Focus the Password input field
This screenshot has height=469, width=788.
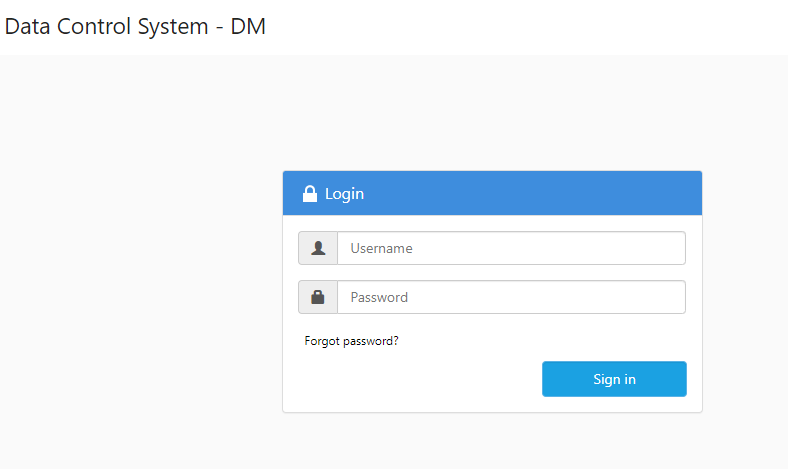[x=511, y=297]
